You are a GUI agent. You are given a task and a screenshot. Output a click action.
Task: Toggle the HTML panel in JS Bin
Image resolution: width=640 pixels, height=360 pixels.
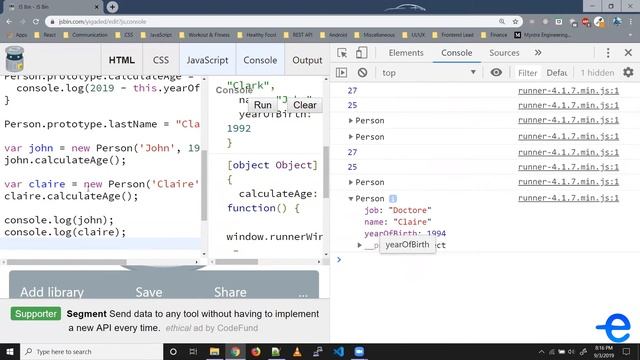point(122,60)
